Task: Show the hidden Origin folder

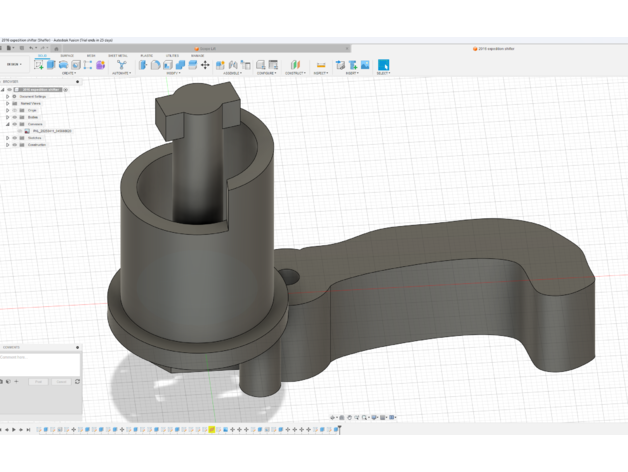Action: pos(15,110)
